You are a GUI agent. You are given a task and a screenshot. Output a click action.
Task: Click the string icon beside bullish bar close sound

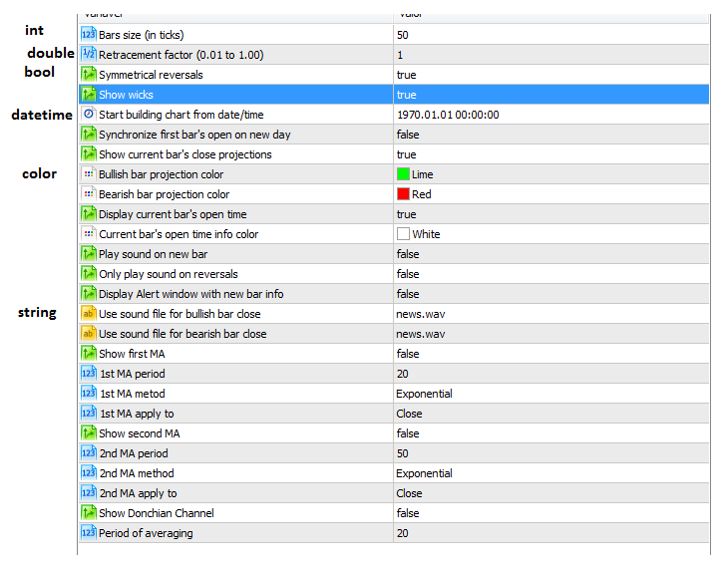(88, 314)
